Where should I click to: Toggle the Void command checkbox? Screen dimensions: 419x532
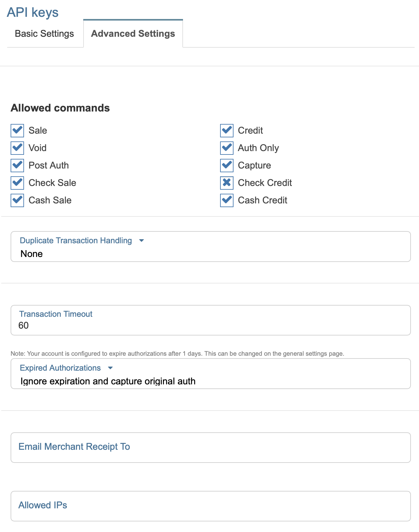point(17,148)
